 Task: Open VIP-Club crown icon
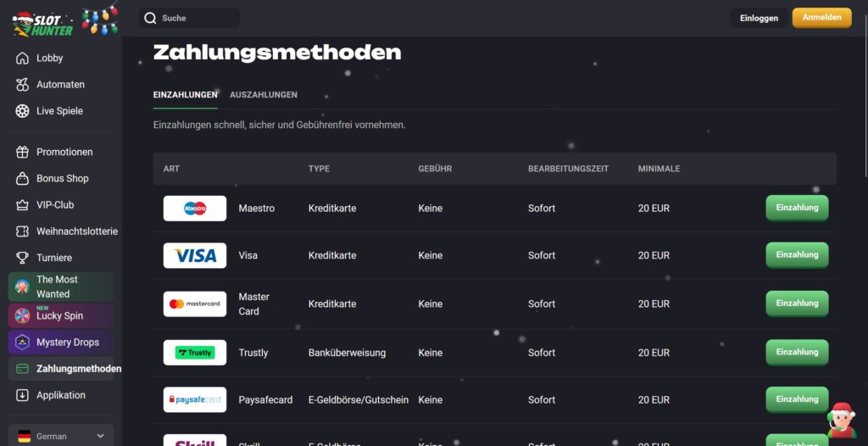point(23,205)
